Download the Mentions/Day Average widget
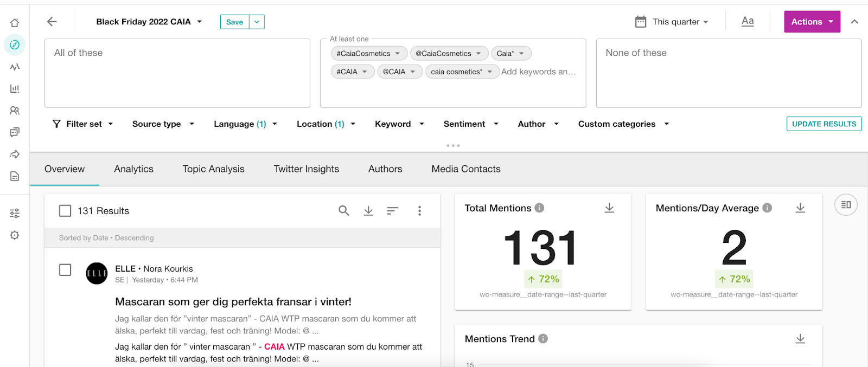 coord(800,208)
